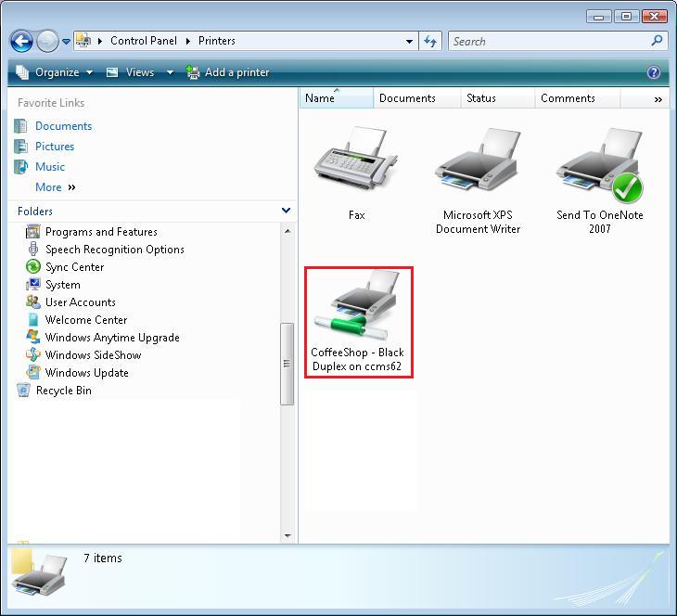Expand the address bar history dropdown
The height and width of the screenshot is (616, 677).
click(410, 41)
